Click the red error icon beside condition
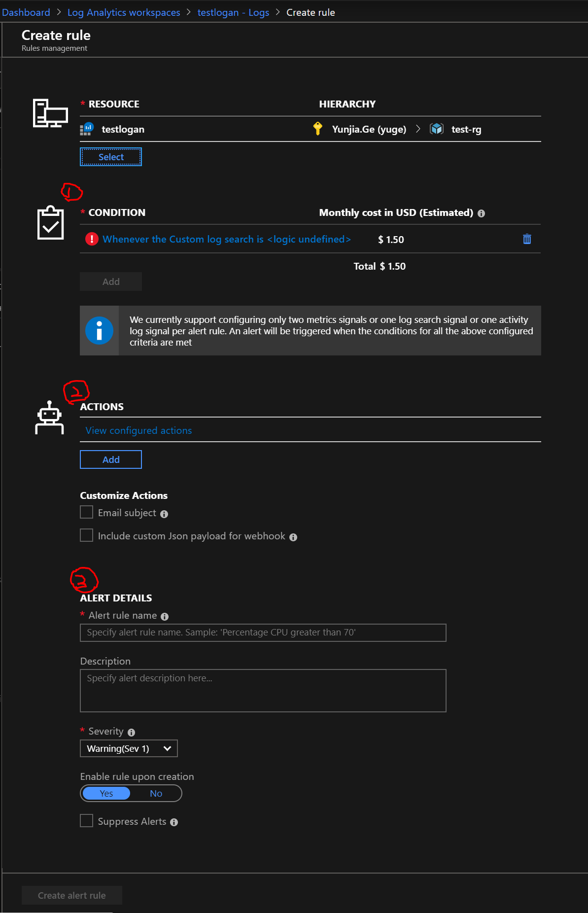 pos(92,239)
